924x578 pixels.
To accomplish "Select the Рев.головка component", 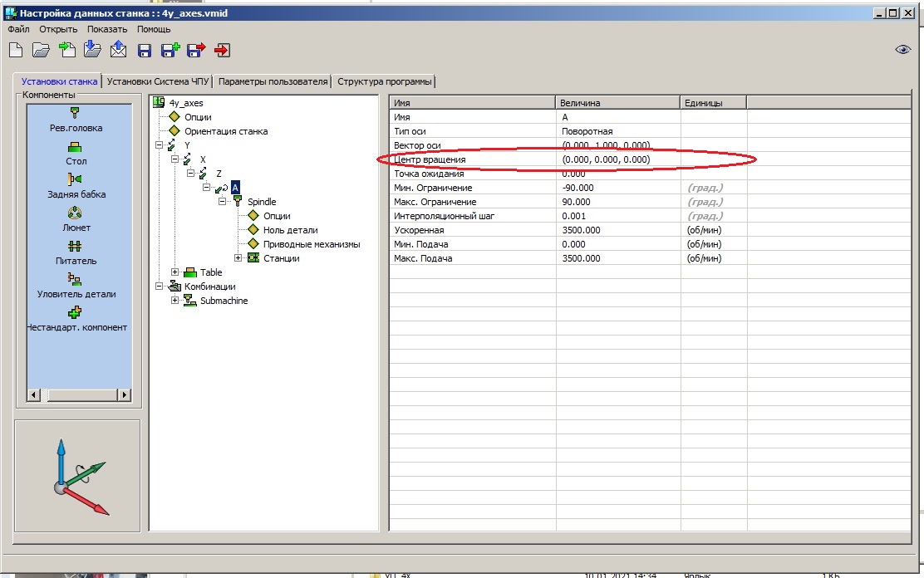I will click(x=76, y=120).
